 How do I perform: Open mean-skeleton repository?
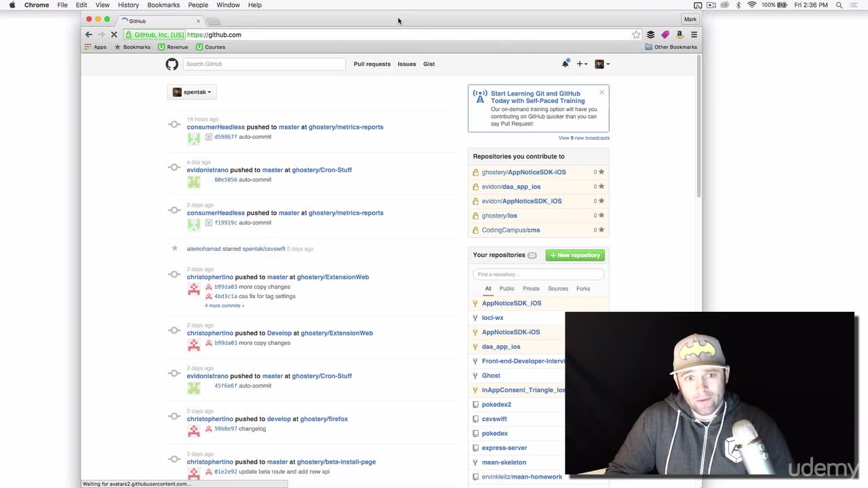click(504, 462)
